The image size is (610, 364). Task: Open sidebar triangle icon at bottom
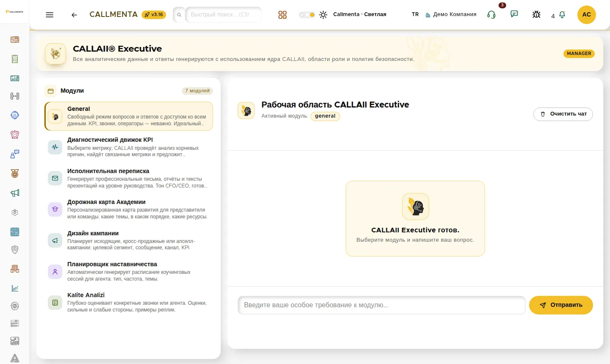[x=15, y=358]
